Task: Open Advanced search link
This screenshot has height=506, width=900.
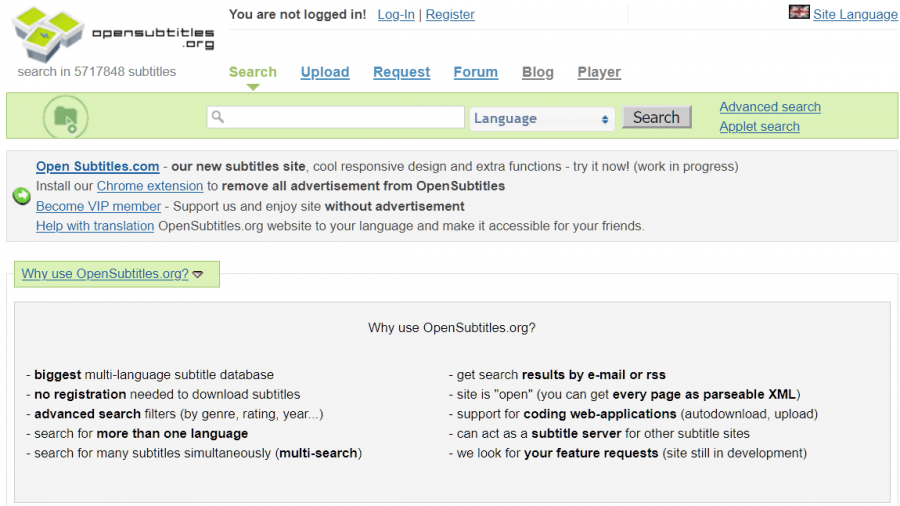Action: (x=770, y=107)
